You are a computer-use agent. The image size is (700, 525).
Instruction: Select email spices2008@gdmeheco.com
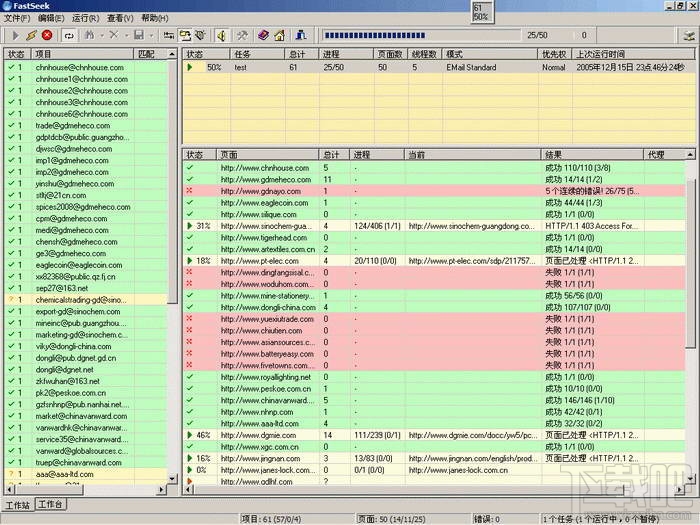(x=83, y=207)
